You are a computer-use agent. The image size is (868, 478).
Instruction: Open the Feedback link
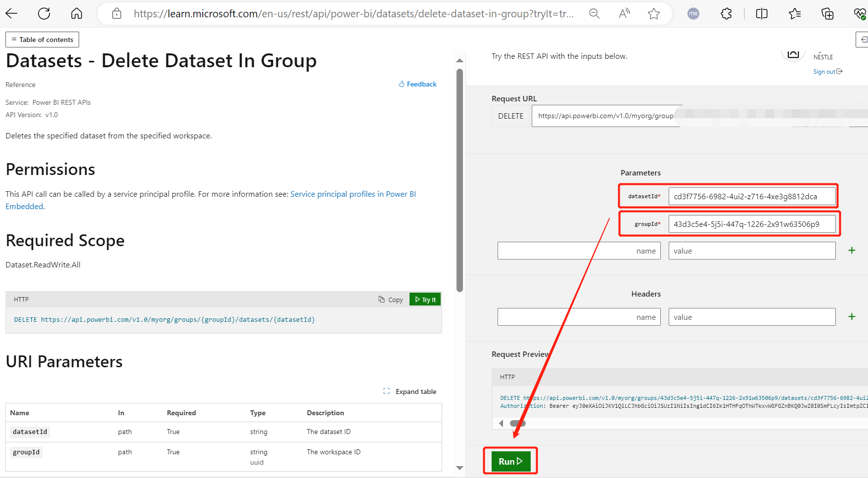point(418,85)
